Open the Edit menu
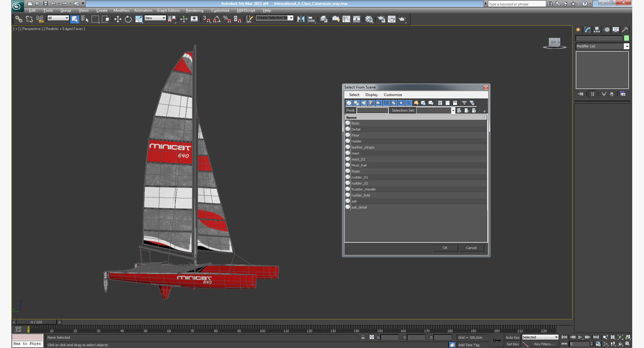This screenshot has width=644, height=348. pos(32,10)
